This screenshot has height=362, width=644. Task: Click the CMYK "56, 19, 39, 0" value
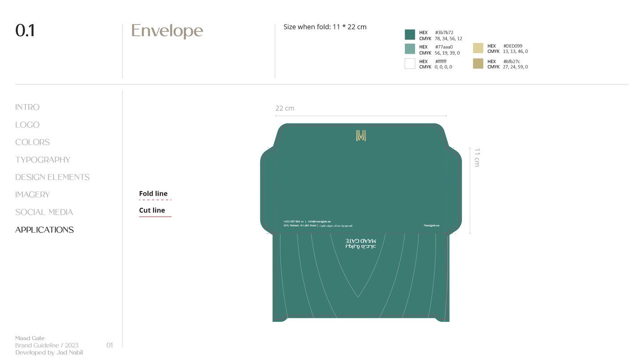point(447,53)
